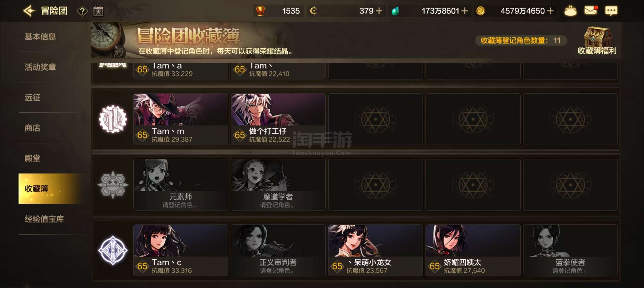644x288 pixels.
Task: Open the 殿堂 sidebar tab
Action: [x=33, y=158]
